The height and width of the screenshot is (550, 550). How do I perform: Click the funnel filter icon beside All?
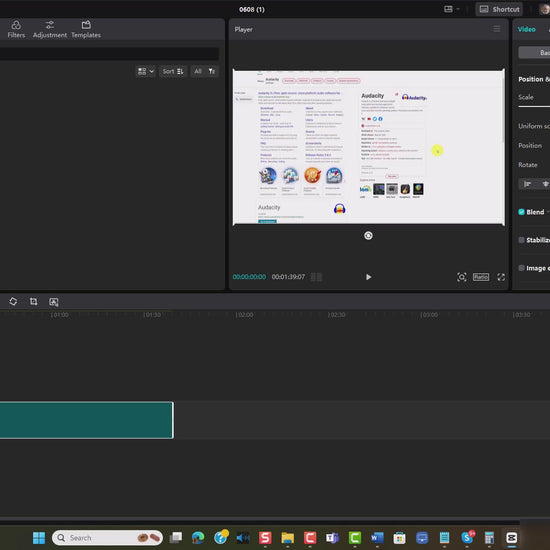[x=212, y=72]
